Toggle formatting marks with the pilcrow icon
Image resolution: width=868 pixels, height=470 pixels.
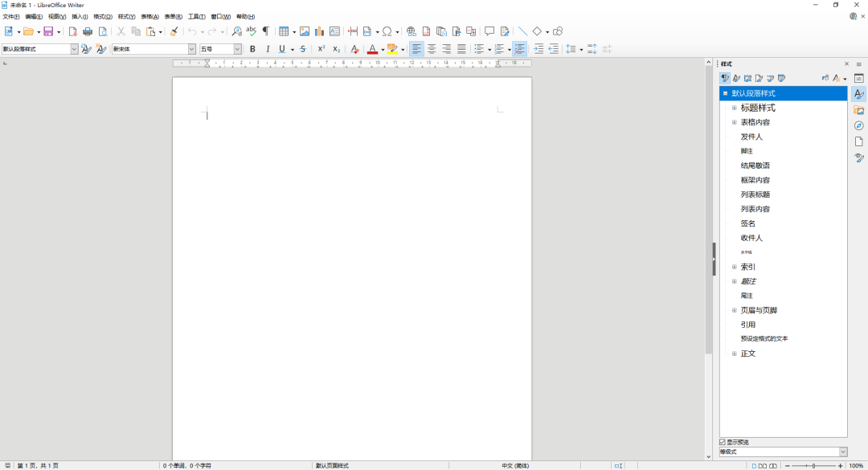265,31
